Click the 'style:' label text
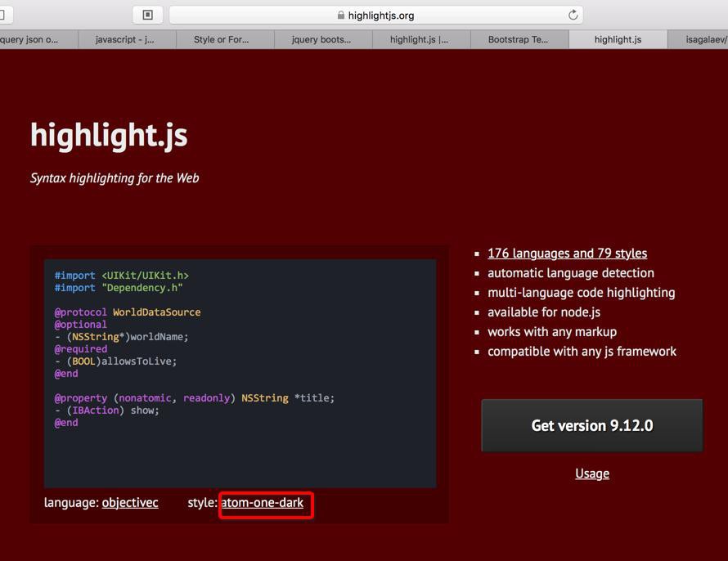This screenshot has width=728, height=561. pyautogui.click(x=202, y=503)
